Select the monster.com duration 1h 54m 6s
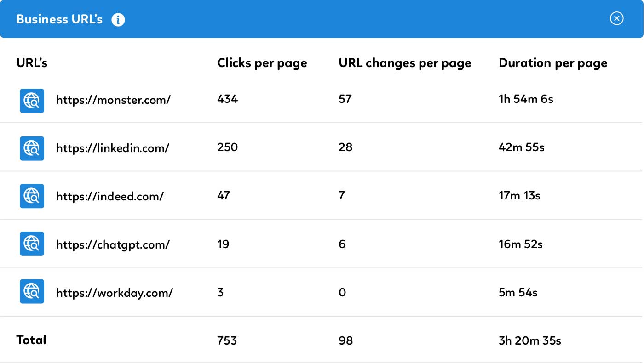Viewport: 644px width, 363px height. tap(526, 99)
